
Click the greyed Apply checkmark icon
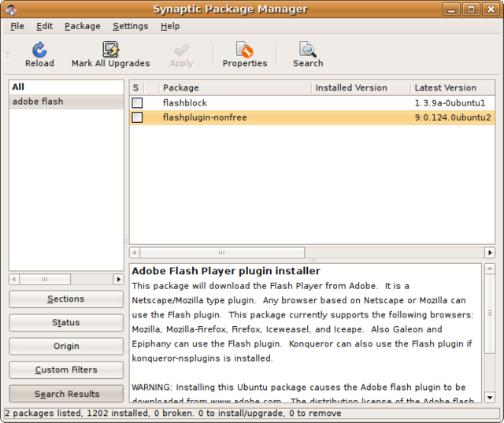tap(182, 50)
